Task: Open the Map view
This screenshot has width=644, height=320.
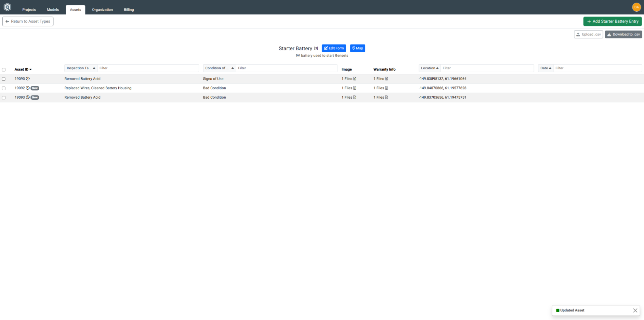Action: (x=357, y=48)
